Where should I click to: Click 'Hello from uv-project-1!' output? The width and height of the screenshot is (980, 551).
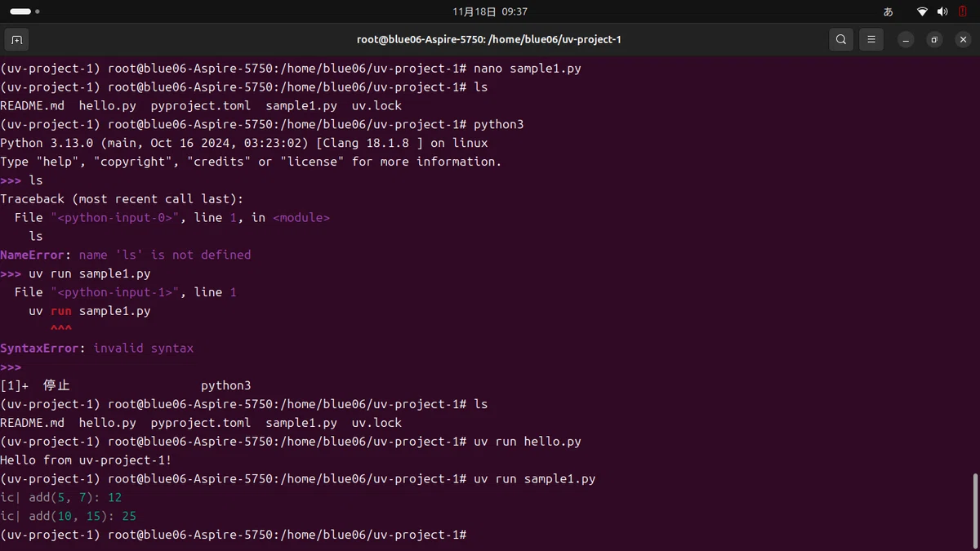tap(86, 460)
